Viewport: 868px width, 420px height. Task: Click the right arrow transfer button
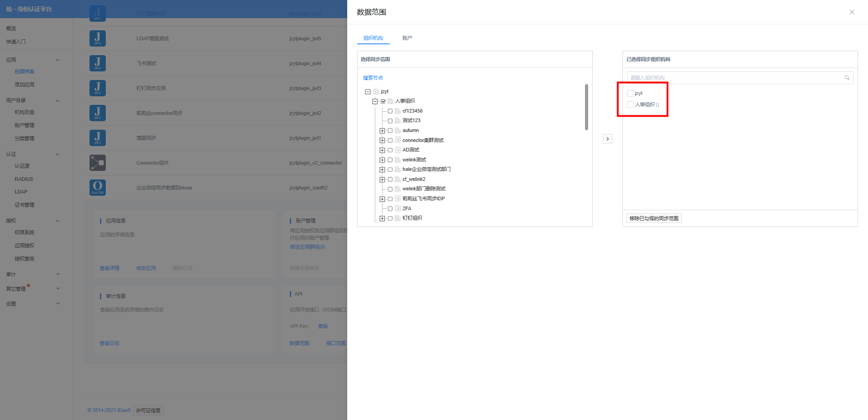607,139
